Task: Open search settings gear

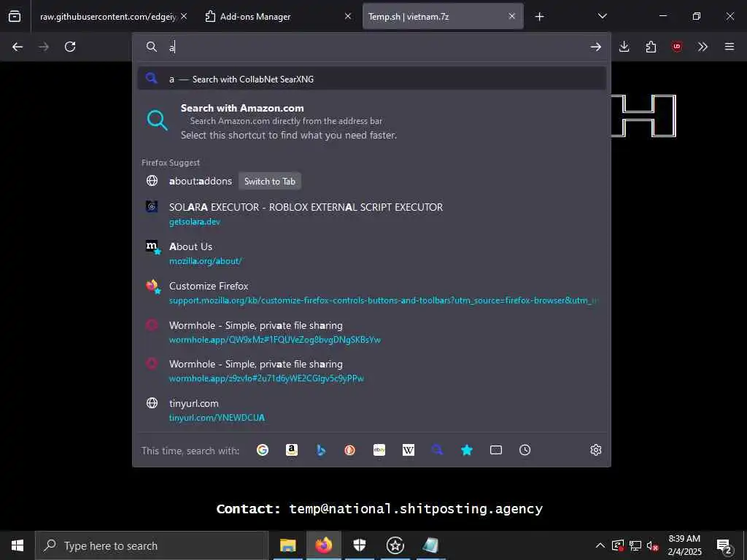Action: (x=595, y=450)
